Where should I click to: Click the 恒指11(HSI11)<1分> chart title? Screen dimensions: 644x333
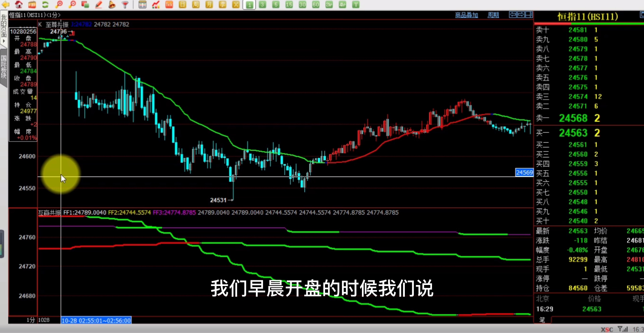[x=35, y=15]
